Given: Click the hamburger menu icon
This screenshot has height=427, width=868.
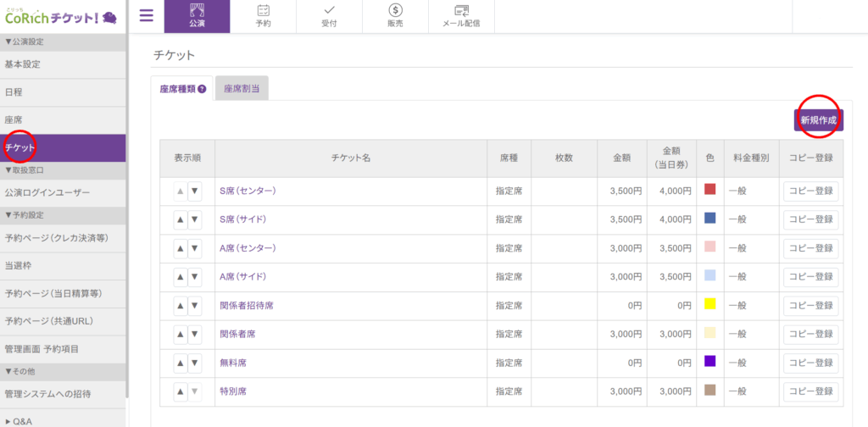Looking at the screenshot, I should point(147,15).
